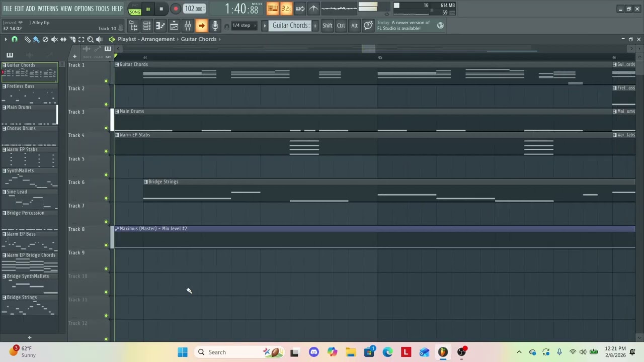This screenshot has width=644, height=362.
Task: Open the Bridge Strings clip menu on Track 6
Action: pos(146,182)
